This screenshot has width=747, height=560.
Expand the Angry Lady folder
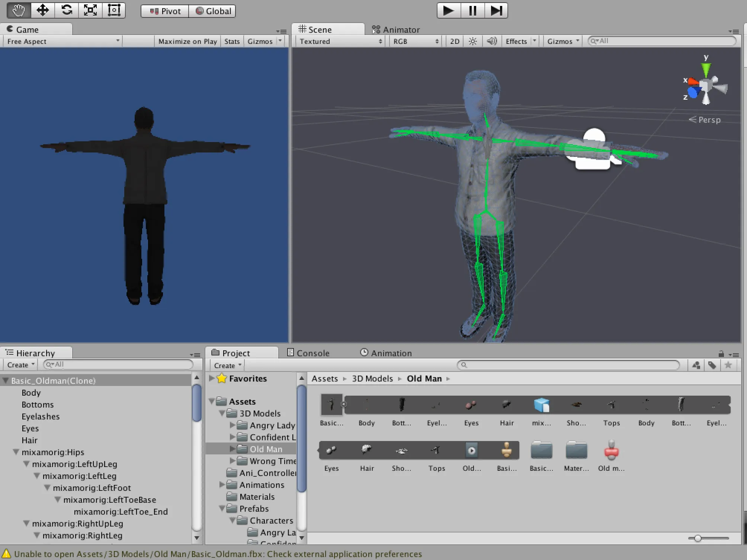(232, 425)
